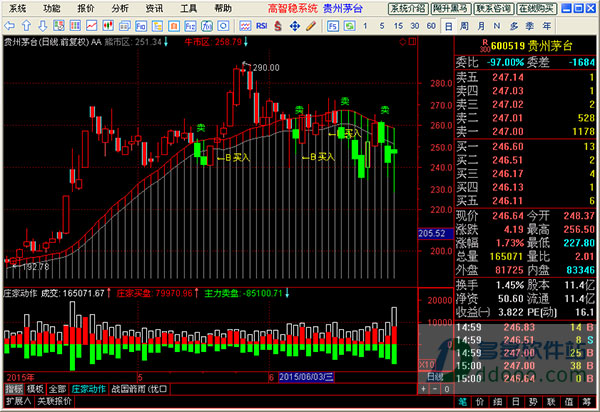
Task: Click the 2015/06/03 date marker
Action: click(306, 377)
